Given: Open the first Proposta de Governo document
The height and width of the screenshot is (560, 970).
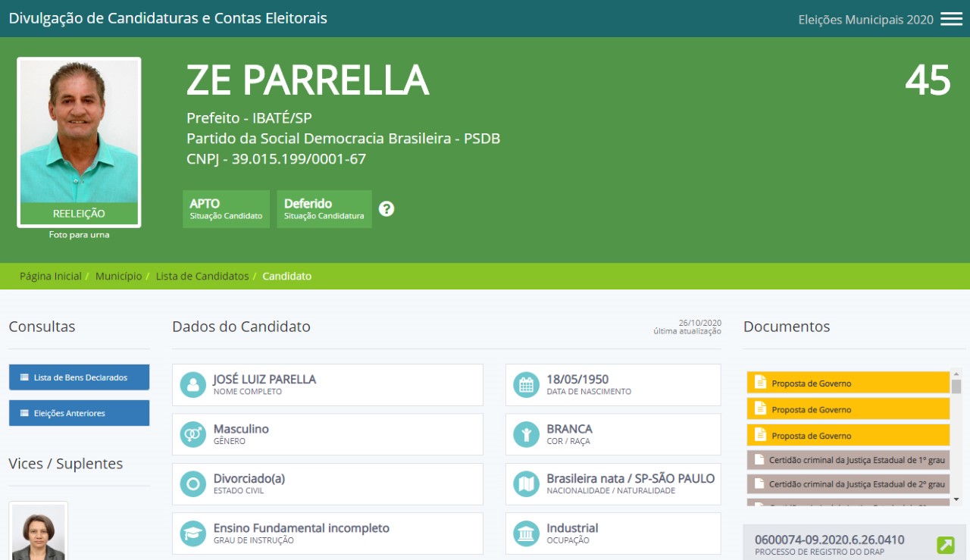Looking at the screenshot, I should click(x=848, y=383).
